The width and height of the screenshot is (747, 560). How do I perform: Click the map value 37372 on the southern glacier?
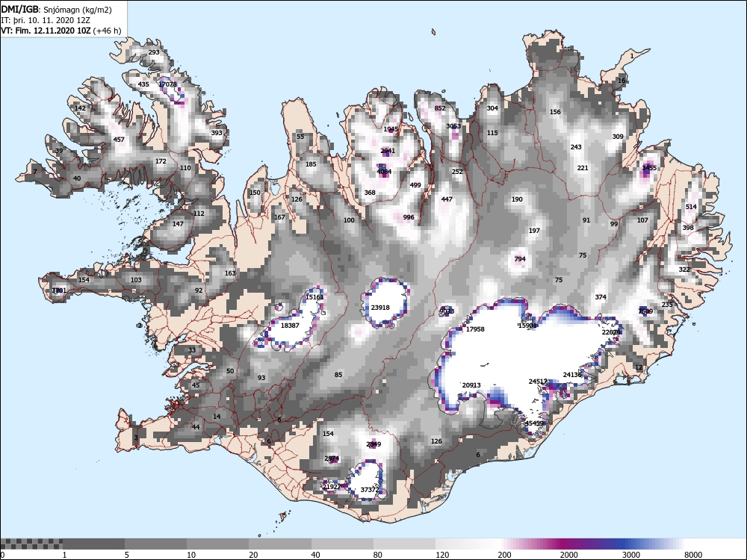coord(370,490)
